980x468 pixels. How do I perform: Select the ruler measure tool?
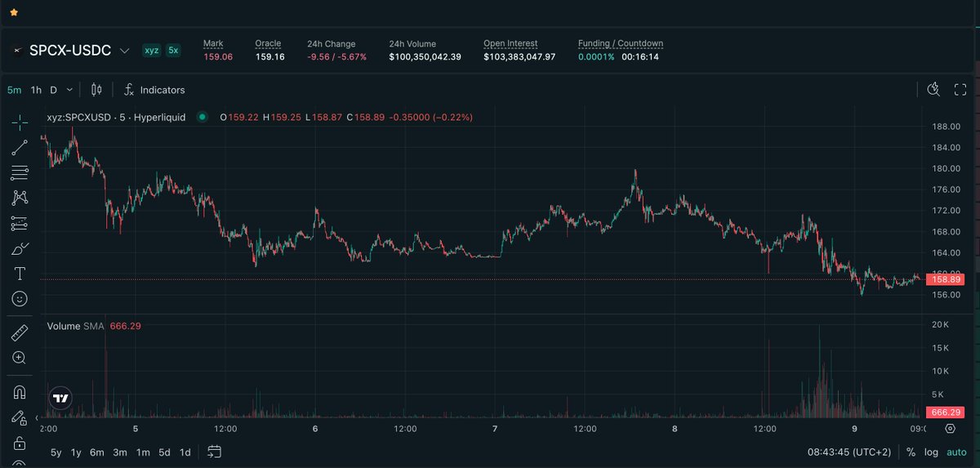tap(20, 332)
